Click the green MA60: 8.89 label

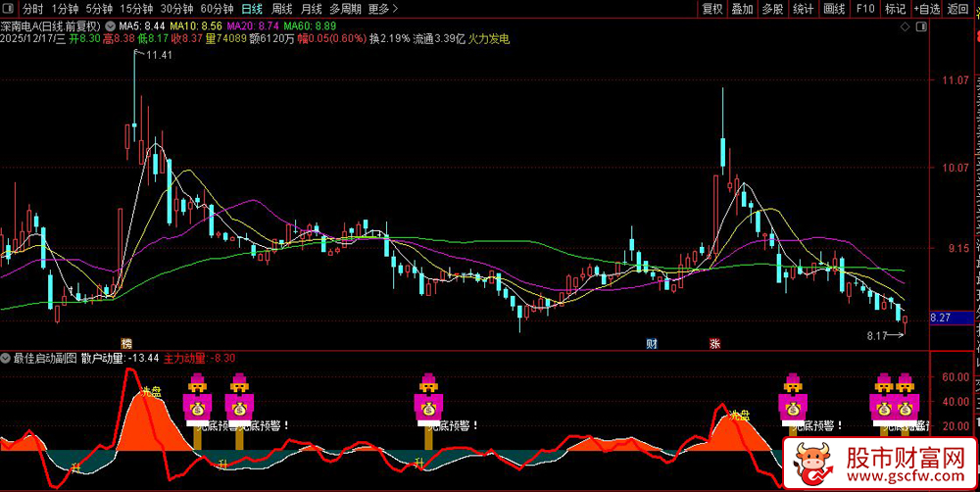click(x=310, y=26)
